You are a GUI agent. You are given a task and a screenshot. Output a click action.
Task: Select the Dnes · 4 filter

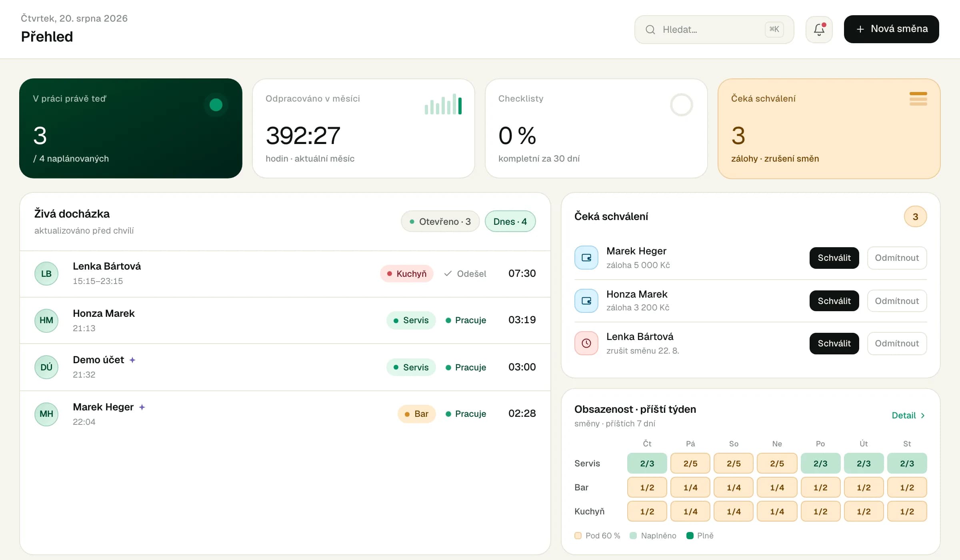[x=510, y=221]
